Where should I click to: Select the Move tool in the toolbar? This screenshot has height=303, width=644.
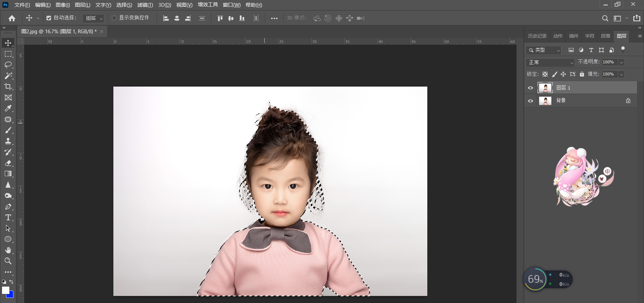click(x=8, y=43)
